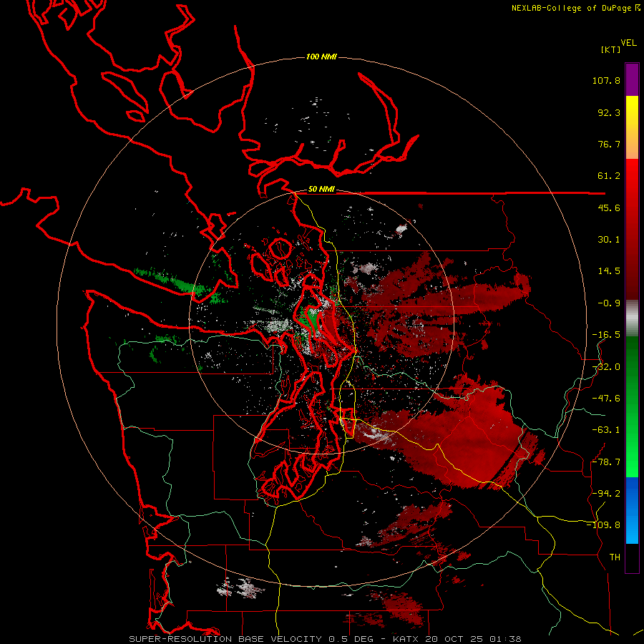Click the 20 OCT 25 date in caption
644x644 pixels.
click(x=454, y=639)
